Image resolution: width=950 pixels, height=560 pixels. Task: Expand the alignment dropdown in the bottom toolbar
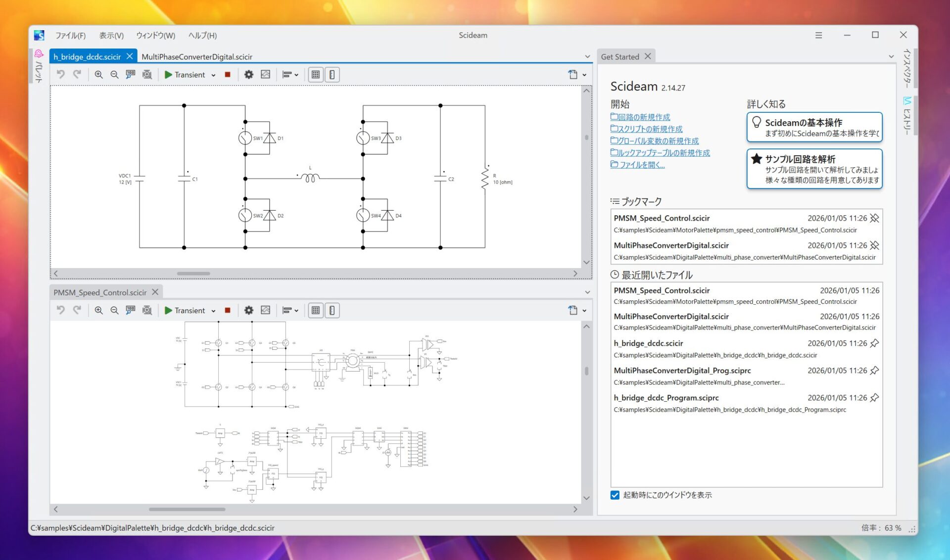[296, 311]
